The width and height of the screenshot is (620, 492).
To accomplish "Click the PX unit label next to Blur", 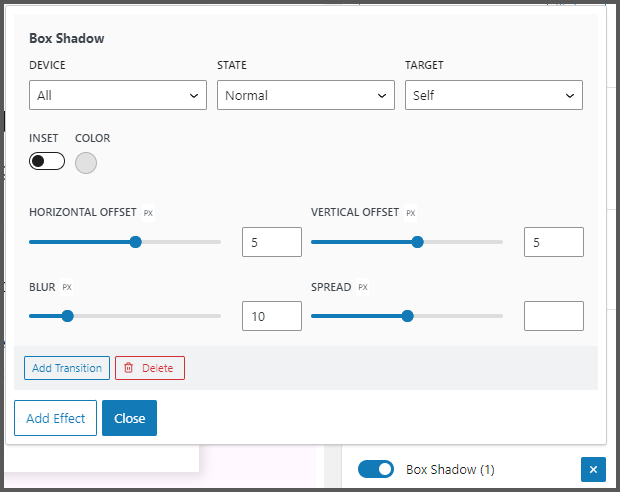I will (x=67, y=288).
